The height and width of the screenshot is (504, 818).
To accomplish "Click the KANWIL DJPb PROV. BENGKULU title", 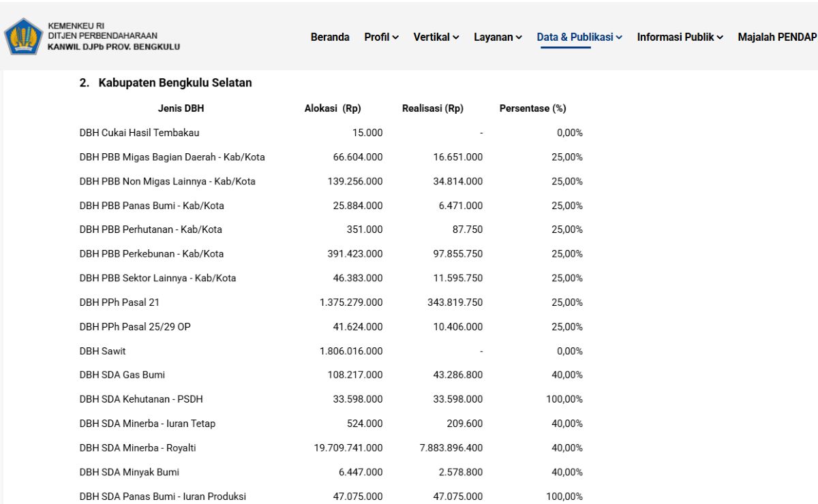I will [x=114, y=47].
